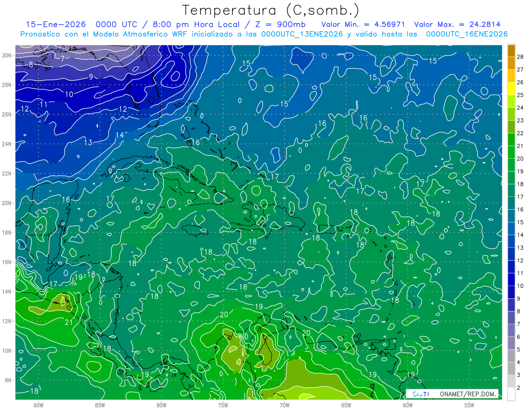
Task: Click longitude axis label '60W'
Action: coord(408,406)
